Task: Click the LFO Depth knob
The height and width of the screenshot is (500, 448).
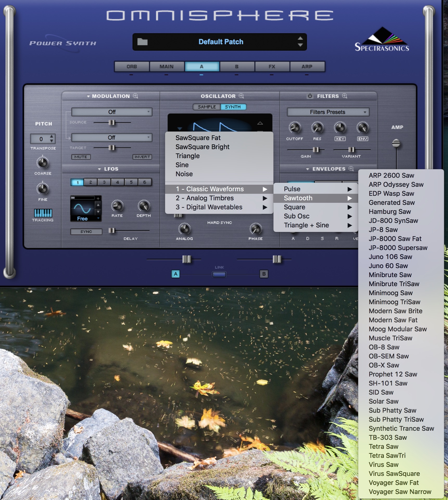Action: click(x=144, y=206)
